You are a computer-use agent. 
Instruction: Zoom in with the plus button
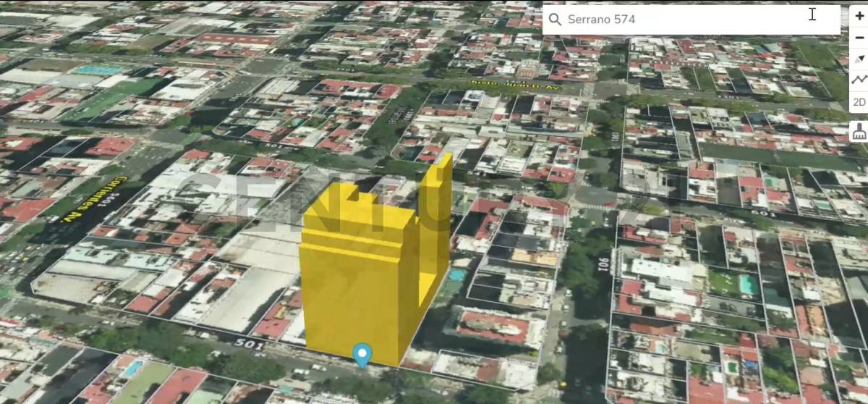859,15
